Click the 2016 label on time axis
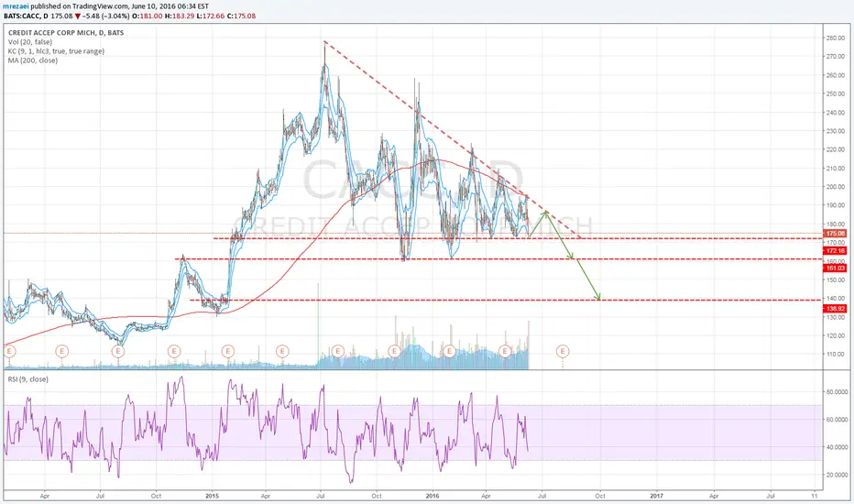This screenshot has width=854, height=504. tap(432, 496)
